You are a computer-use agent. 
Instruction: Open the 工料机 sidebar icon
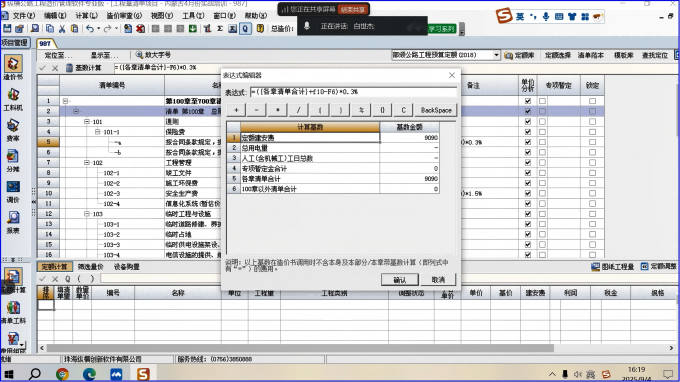pos(13,99)
